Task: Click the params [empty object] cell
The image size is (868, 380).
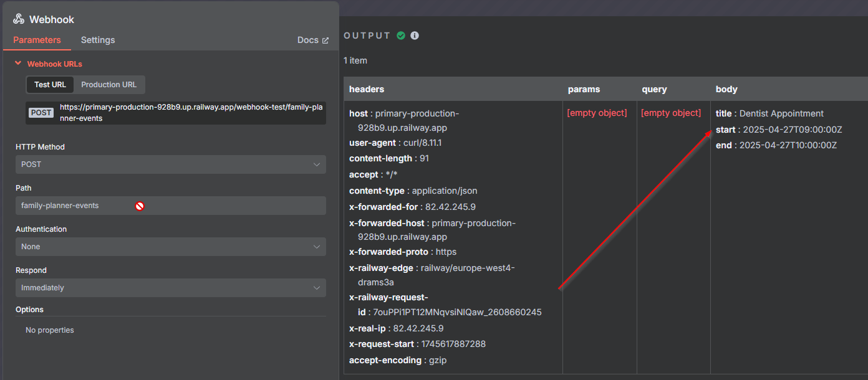Action: (x=597, y=113)
